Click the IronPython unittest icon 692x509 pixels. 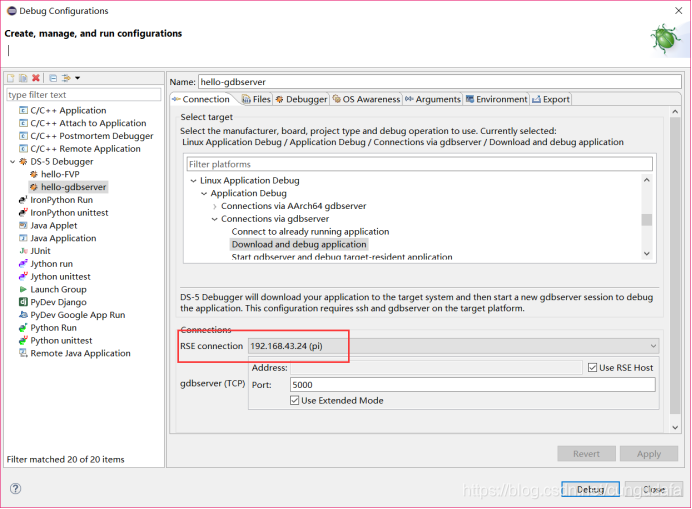point(23,213)
